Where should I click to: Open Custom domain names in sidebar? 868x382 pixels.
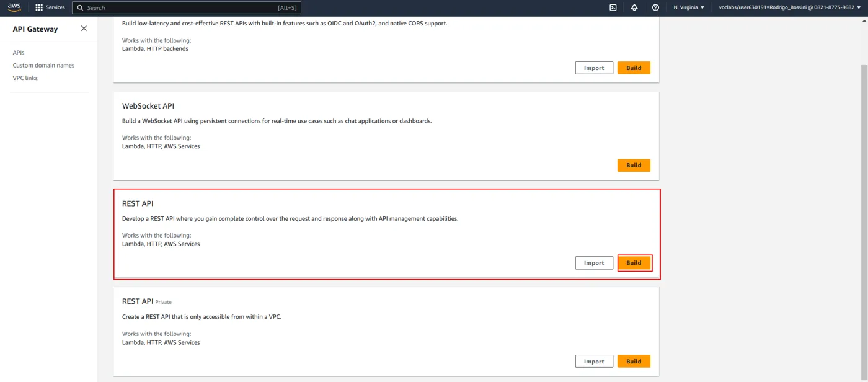43,65
